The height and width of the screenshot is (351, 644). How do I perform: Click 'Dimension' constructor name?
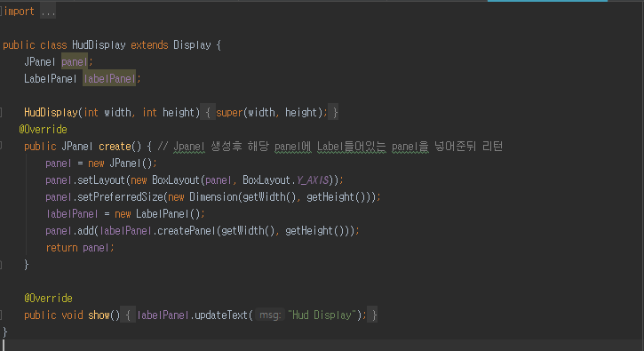[213, 197]
